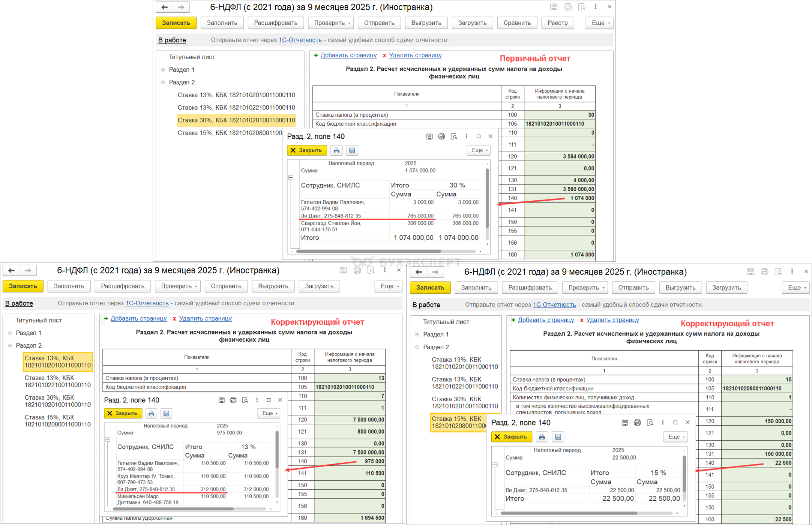Click the preview icon in the top window title bar
812x525 pixels.
pos(581,7)
